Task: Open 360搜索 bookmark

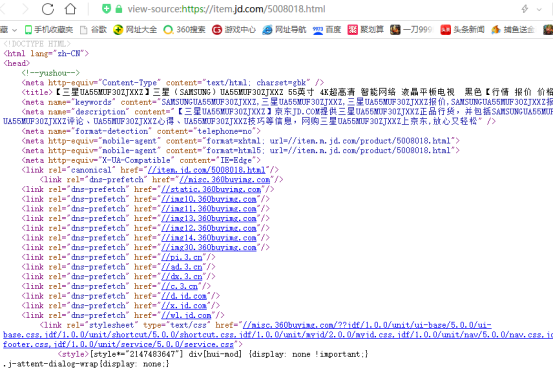Action: pos(184,30)
